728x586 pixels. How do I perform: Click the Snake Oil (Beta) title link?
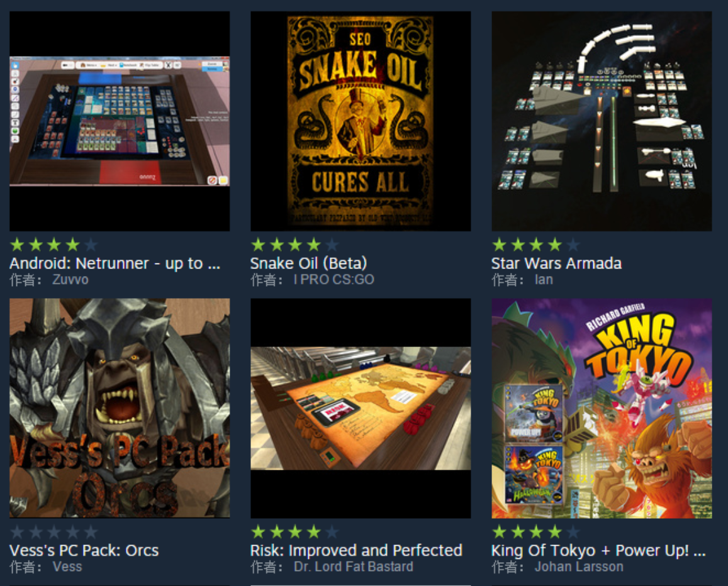pos(309,263)
